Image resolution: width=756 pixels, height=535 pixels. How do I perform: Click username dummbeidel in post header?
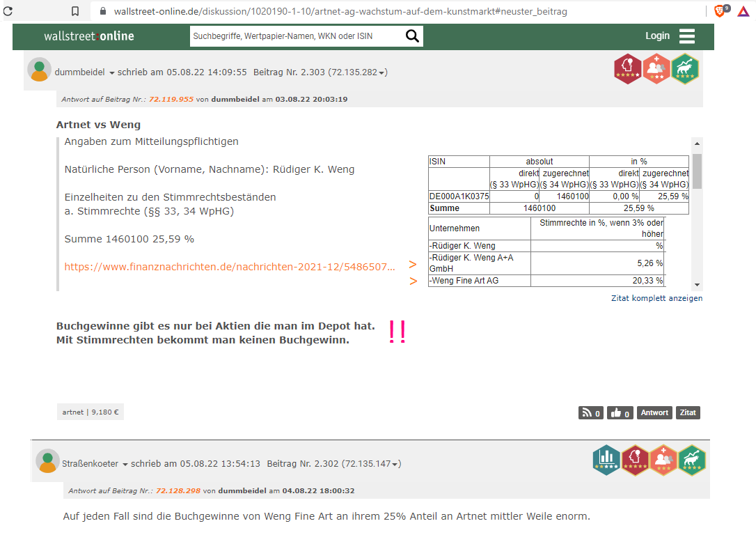coord(79,72)
